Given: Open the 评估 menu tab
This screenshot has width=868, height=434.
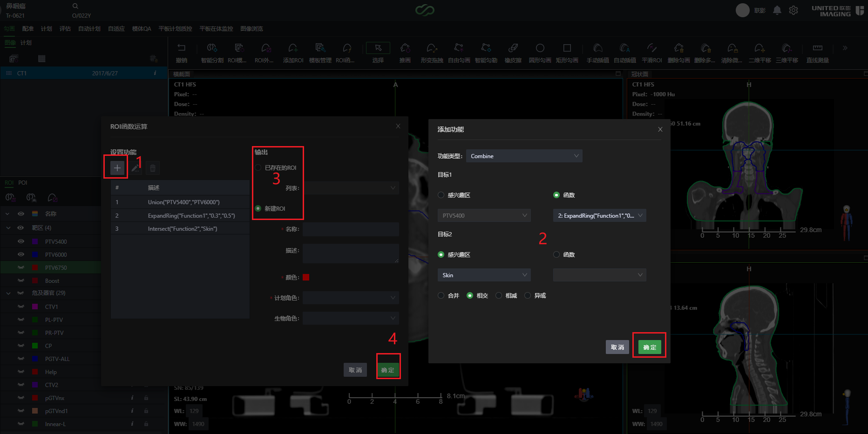Looking at the screenshot, I should [65, 29].
